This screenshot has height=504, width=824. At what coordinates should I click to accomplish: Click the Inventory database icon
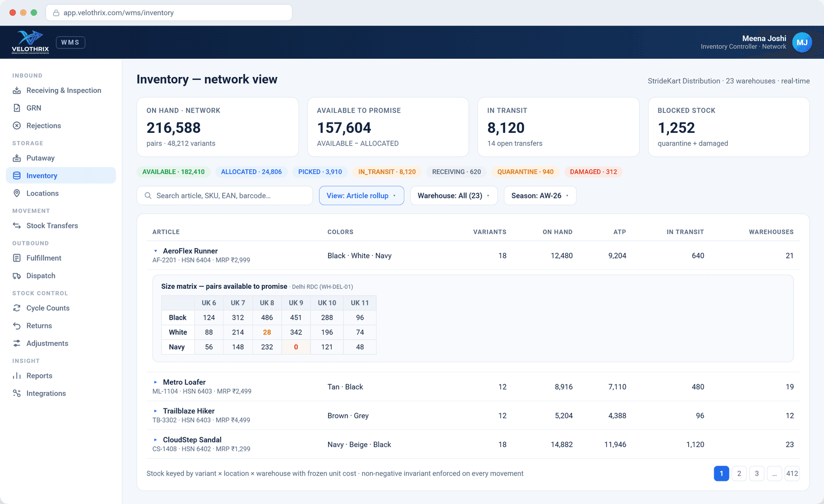[17, 176]
